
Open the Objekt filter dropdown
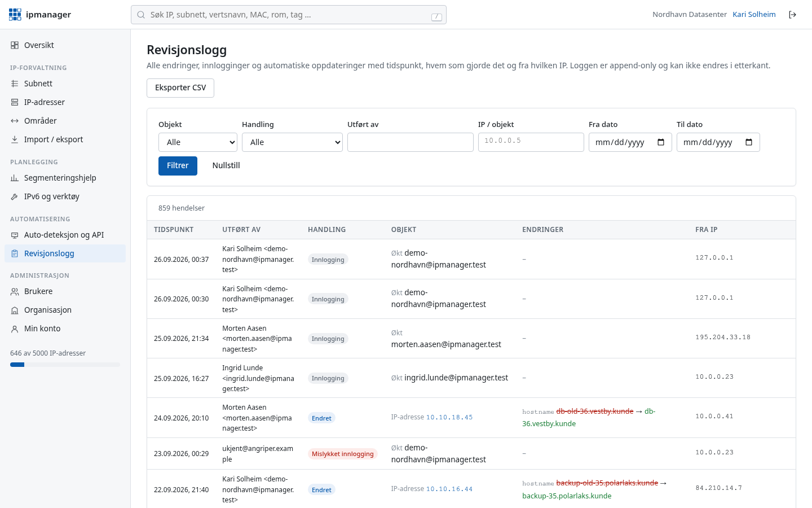click(198, 142)
